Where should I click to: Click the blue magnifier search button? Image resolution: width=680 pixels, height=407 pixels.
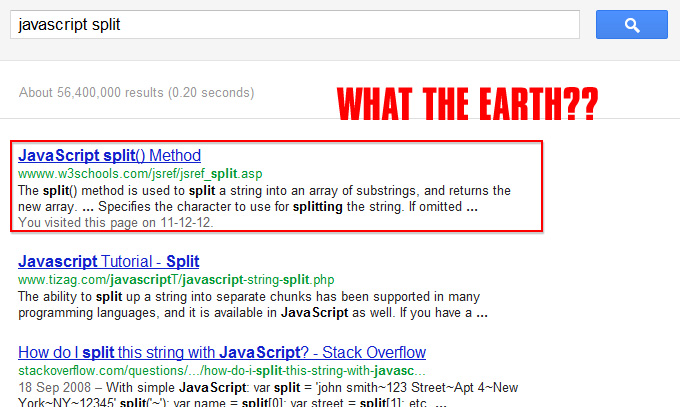631,25
